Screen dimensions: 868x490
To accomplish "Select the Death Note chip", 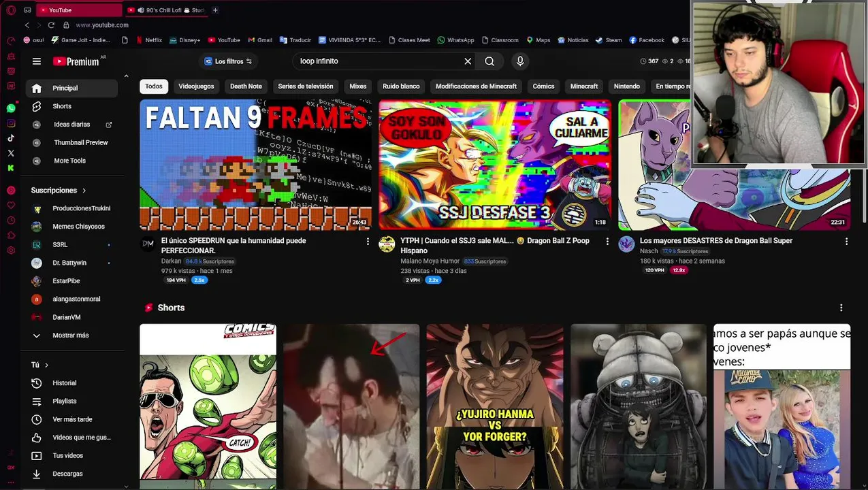I will (246, 86).
